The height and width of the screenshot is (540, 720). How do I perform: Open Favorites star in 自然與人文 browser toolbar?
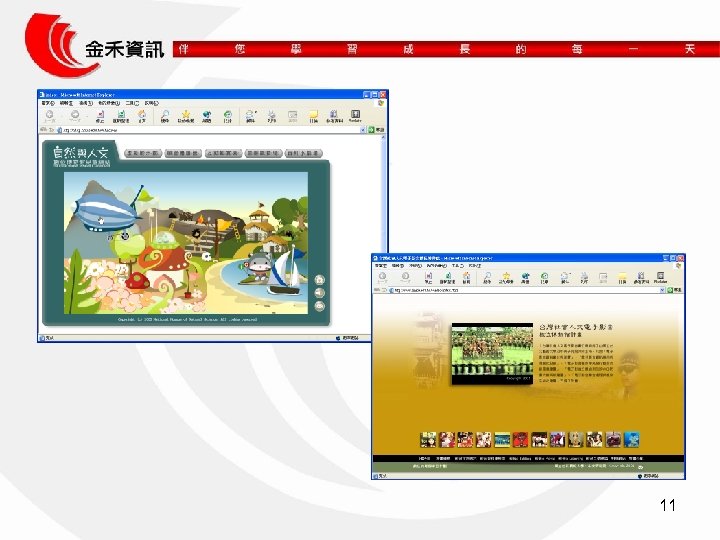coord(186,116)
